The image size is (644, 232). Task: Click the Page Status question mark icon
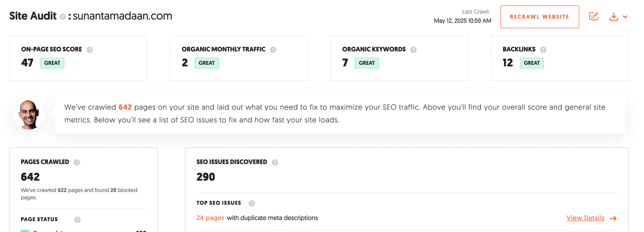tap(78, 220)
